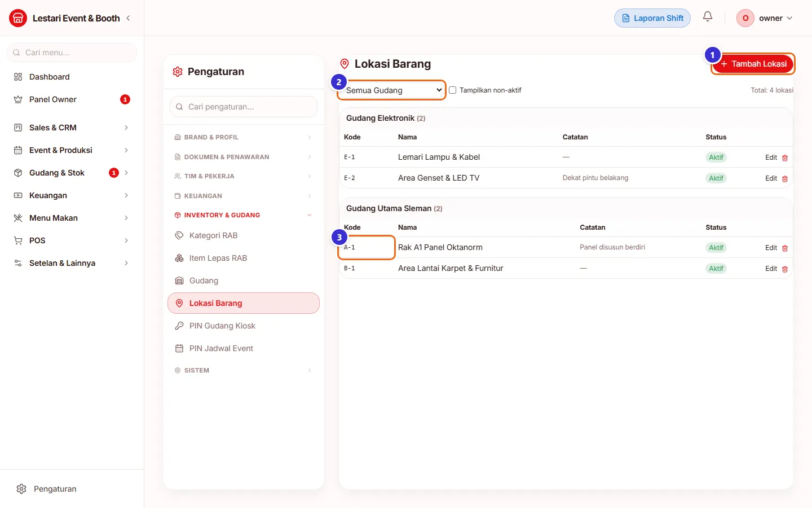Edit the Lemari Lampu & Kabel location

(x=771, y=157)
